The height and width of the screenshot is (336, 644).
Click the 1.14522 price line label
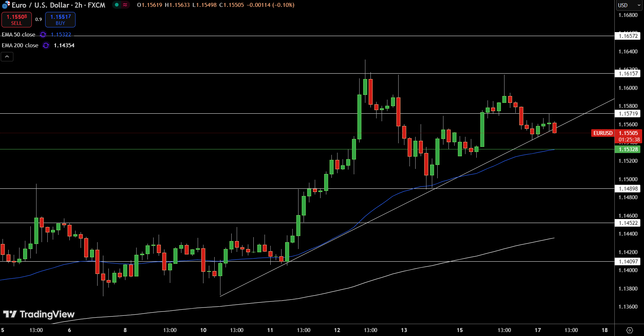click(628, 223)
